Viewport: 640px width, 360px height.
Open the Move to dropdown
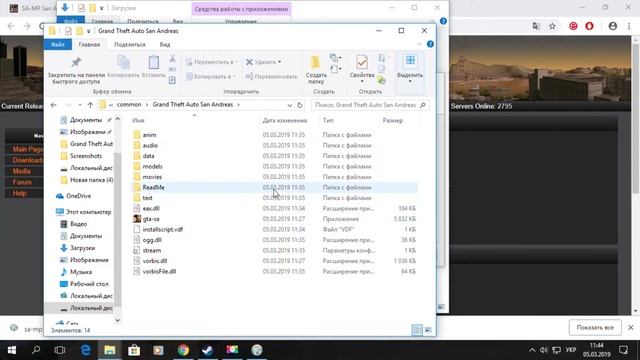[211, 62]
